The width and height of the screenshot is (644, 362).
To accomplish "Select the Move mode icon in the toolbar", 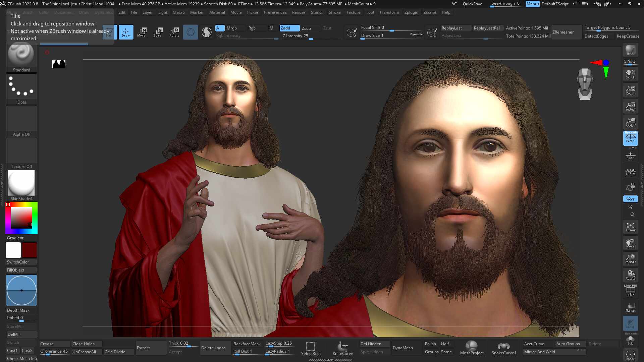I will 142,32.
